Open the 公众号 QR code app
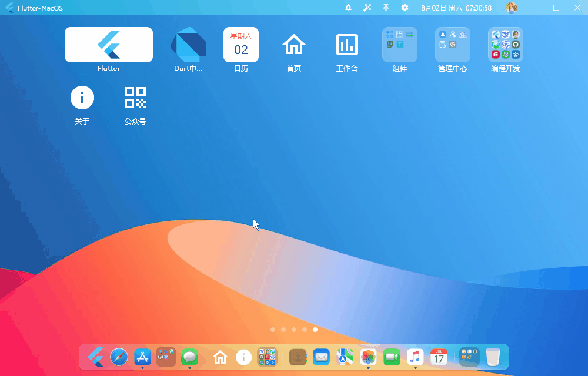 click(x=135, y=97)
